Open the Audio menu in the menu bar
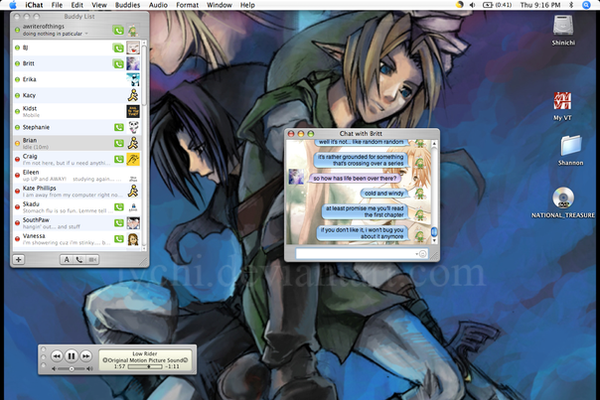This screenshot has width=600, height=400. pos(158,5)
